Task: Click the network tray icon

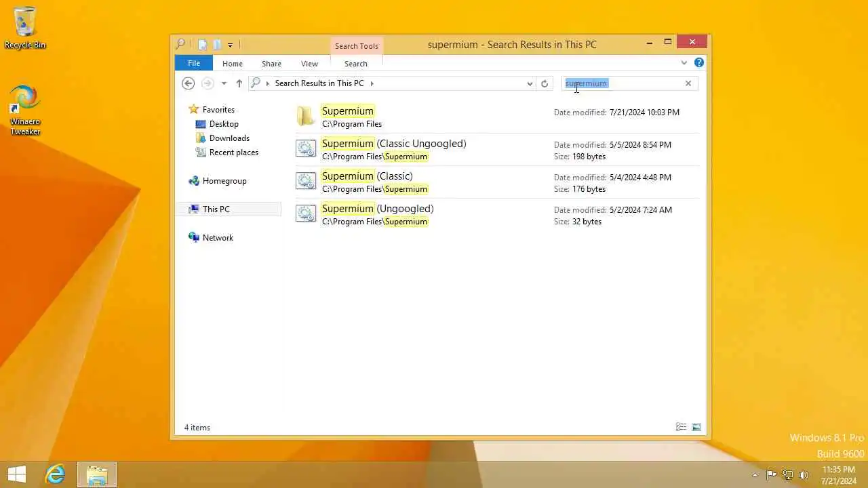Action: [788, 475]
